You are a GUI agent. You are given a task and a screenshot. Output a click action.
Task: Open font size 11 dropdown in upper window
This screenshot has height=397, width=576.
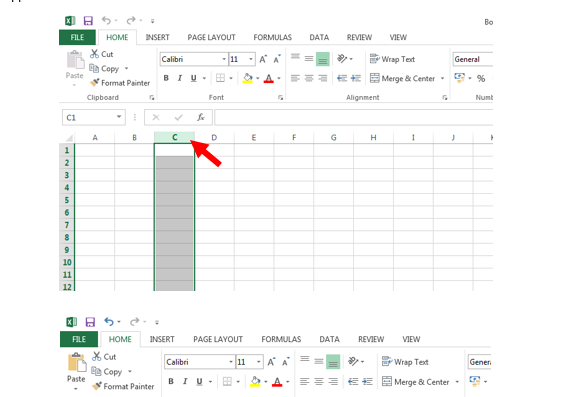(x=251, y=59)
